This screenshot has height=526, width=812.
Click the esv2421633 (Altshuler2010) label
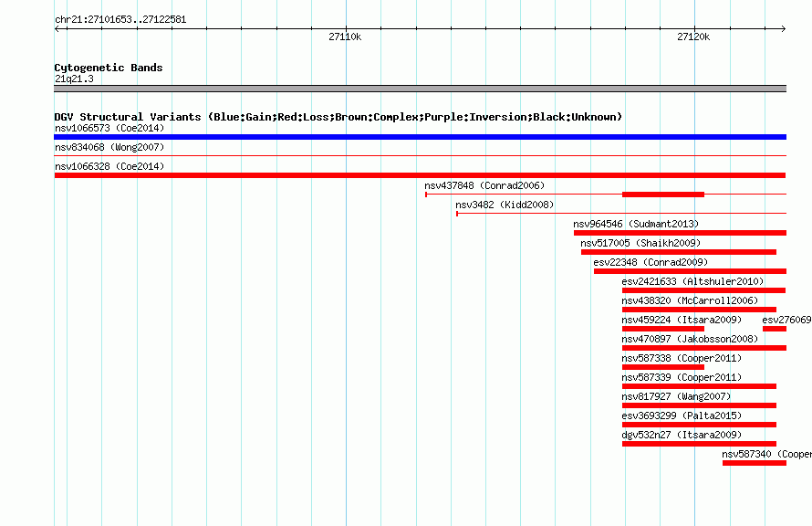click(692, 281)
